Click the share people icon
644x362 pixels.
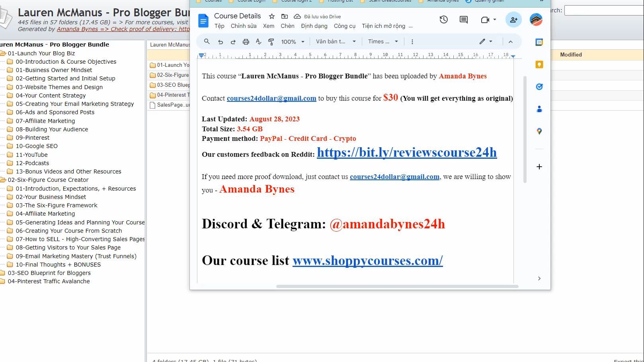(514, 19)
